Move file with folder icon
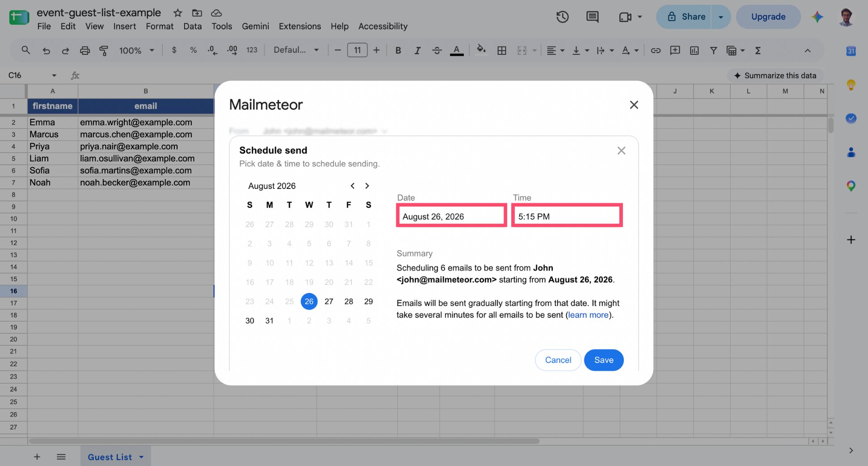 pos(197,13)
